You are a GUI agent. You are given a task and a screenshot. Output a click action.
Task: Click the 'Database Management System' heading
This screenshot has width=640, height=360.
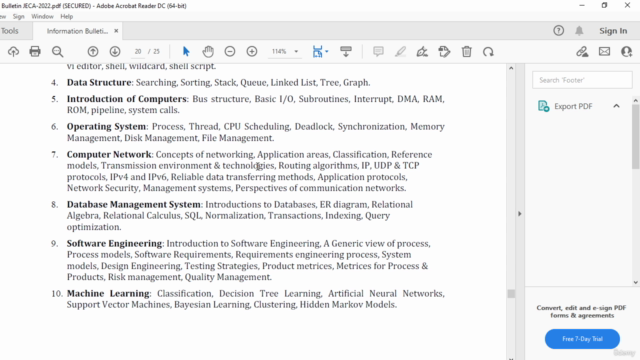click(x=133, y=204)
